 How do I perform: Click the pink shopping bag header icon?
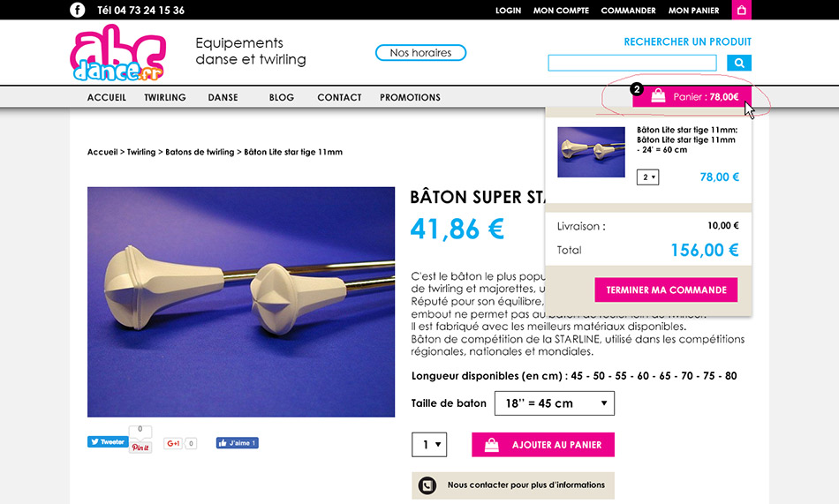point(741,10)
